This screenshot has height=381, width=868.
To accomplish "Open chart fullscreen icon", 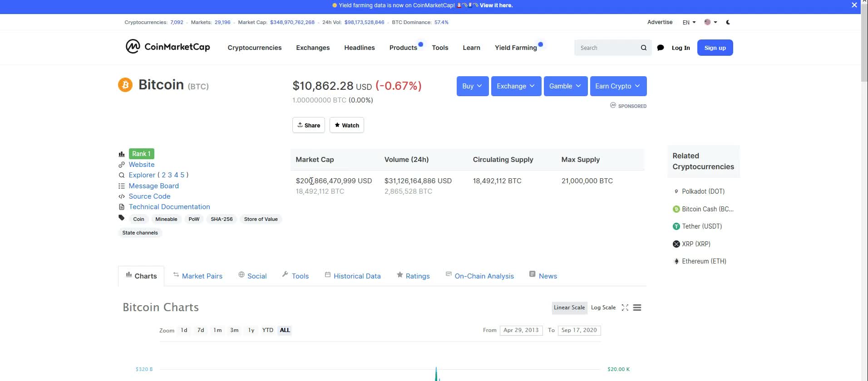I will point(625,308).
